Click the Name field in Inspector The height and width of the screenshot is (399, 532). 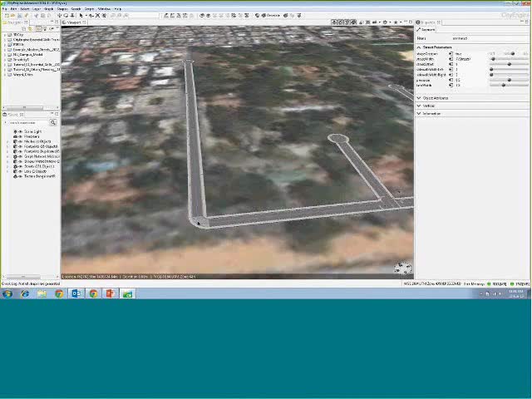490,38
